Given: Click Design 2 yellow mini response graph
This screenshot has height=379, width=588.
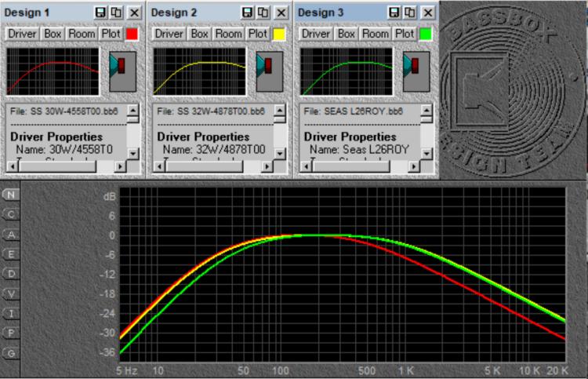Looking at the screenshot, I should pos(199,71).
